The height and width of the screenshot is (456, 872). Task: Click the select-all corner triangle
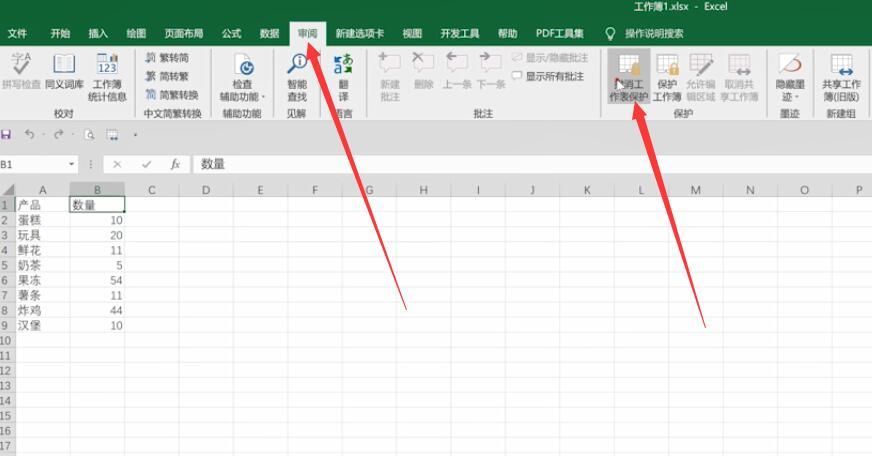[x=8, y=190]
